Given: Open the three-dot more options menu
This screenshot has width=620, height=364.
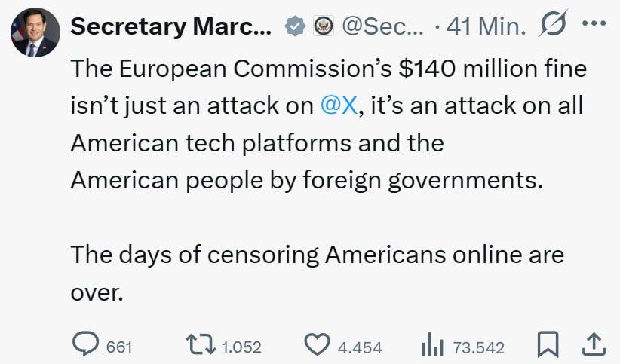Looking at the screenshot, I should 594,24.
